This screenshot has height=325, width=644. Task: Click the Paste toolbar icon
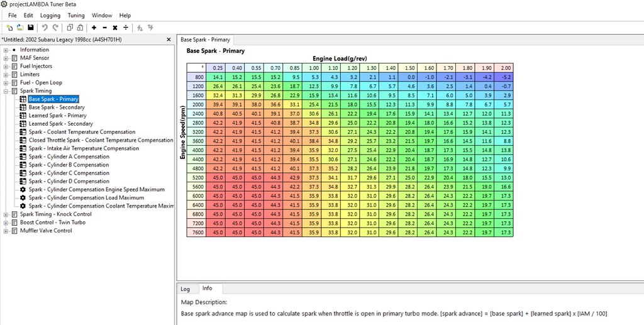point(80,28)
